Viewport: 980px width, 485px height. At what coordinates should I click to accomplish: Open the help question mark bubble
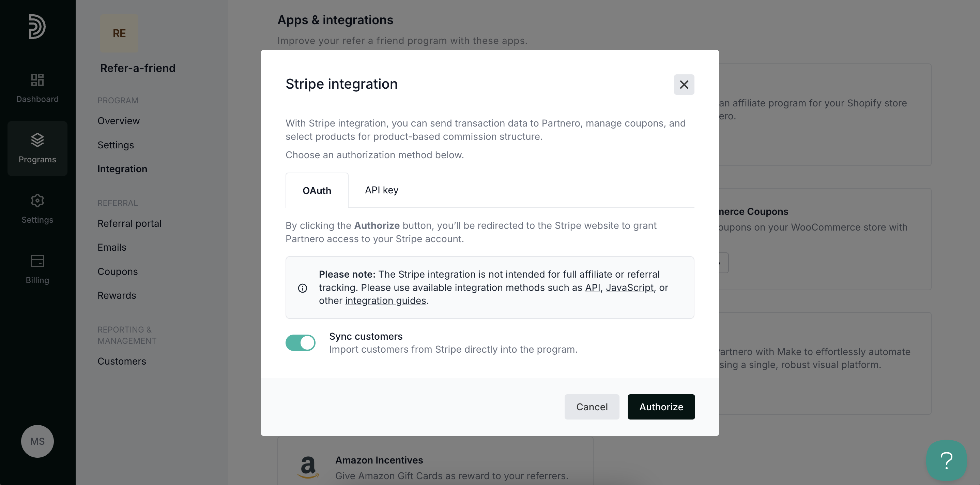coord(946,460)
